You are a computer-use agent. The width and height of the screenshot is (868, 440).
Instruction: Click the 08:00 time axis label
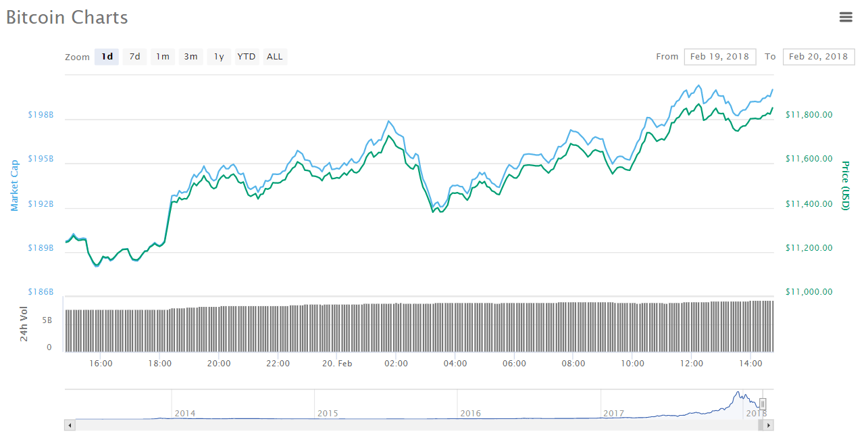573,364
